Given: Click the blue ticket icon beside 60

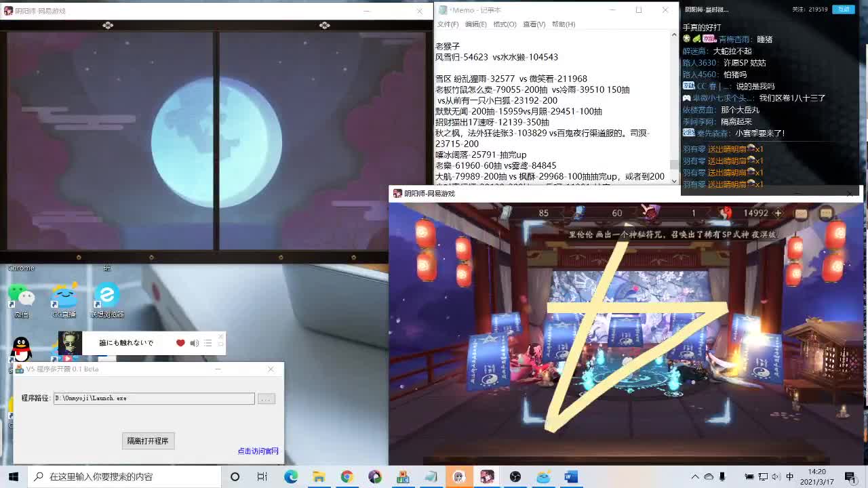Looking at the screenshot, I should [578, 213].
